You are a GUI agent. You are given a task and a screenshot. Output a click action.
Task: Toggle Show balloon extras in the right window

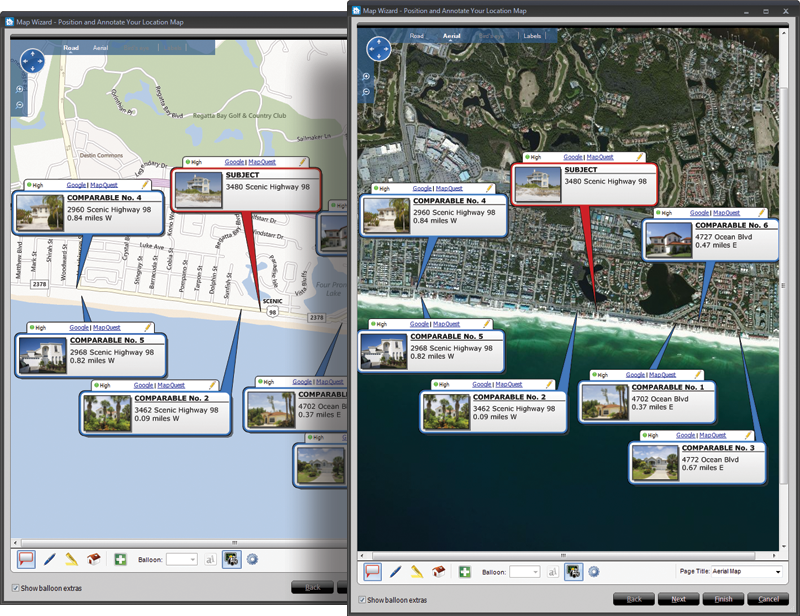[x=362, y=600]
